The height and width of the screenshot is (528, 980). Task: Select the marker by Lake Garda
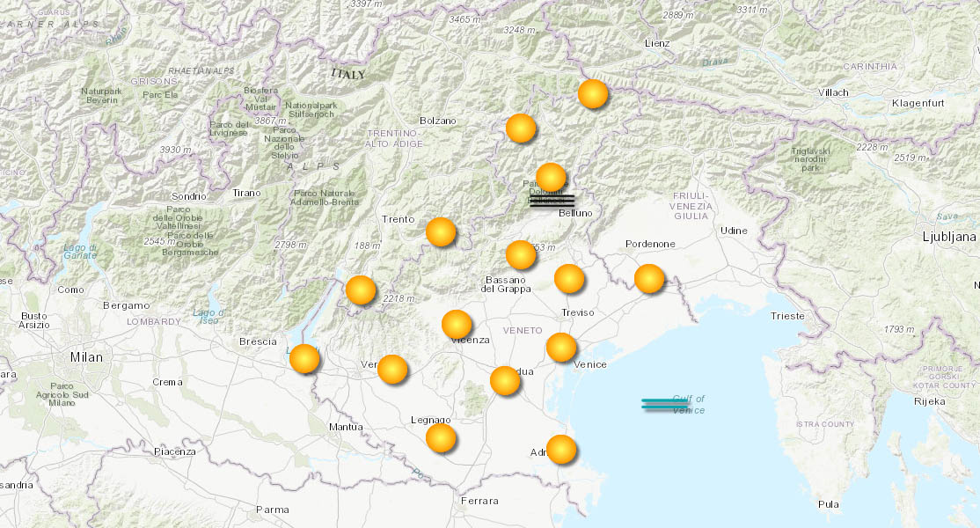tap(304, 360)
